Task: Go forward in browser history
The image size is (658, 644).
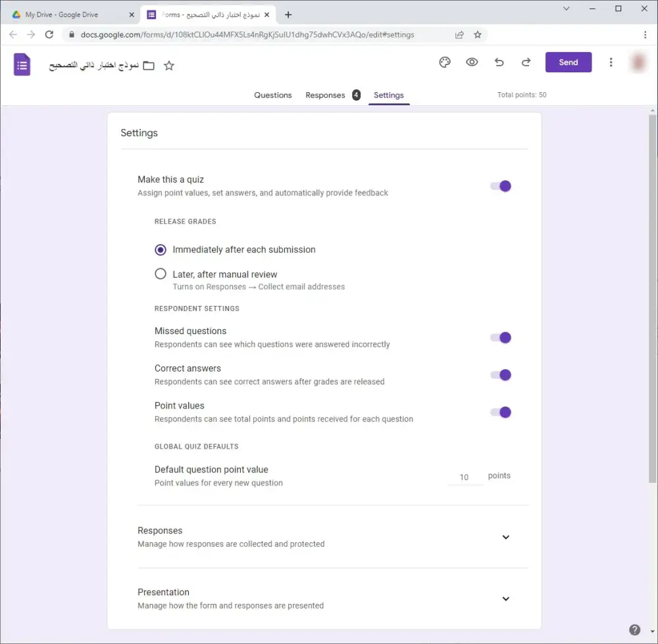Action: tap(31, 34)
